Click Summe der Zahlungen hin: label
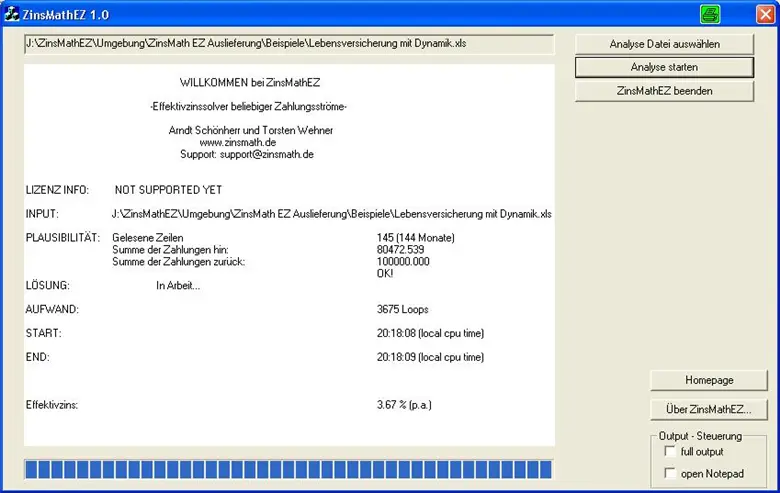This screenshot has height=493, width=780. tap(170, 250)
